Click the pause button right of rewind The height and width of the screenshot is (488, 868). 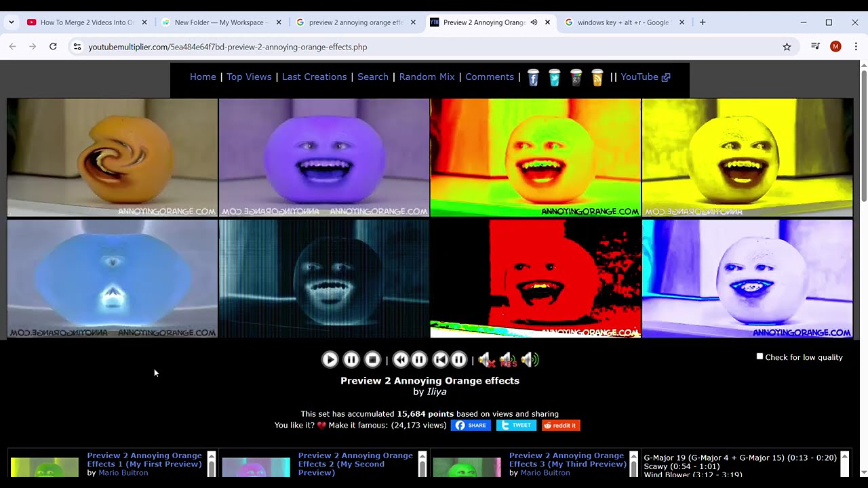(x=419, y=360)
